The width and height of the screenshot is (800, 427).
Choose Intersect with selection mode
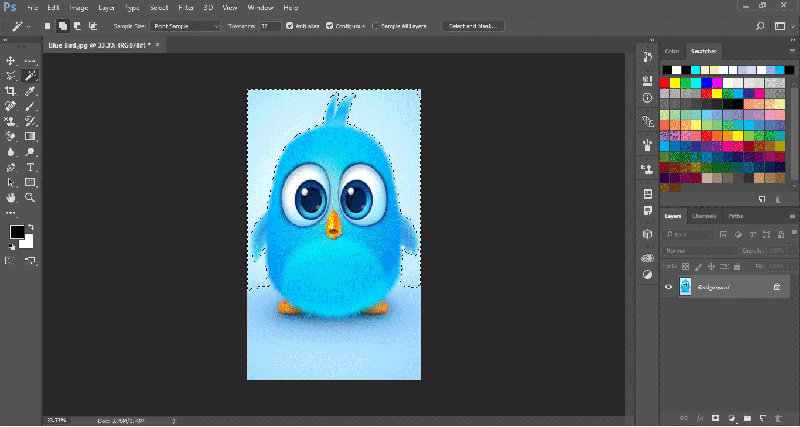93,26
